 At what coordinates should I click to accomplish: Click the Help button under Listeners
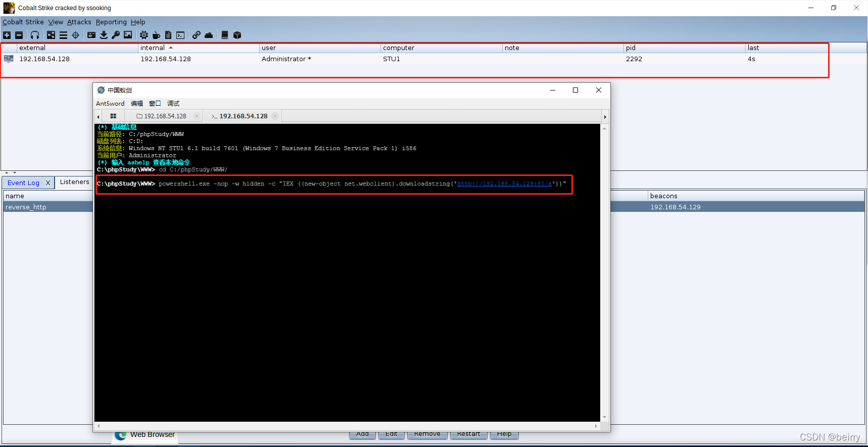pos(504,434)
